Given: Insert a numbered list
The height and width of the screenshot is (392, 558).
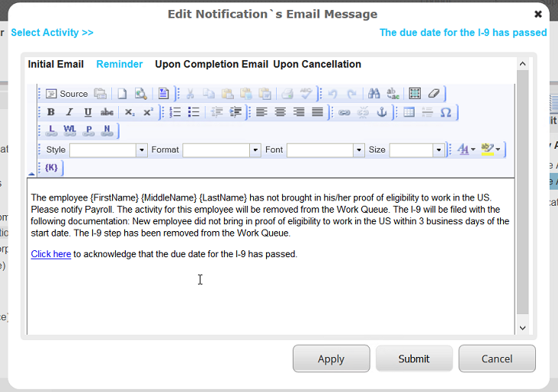Looking at the screenshot, I should click(x=175, y=113).
